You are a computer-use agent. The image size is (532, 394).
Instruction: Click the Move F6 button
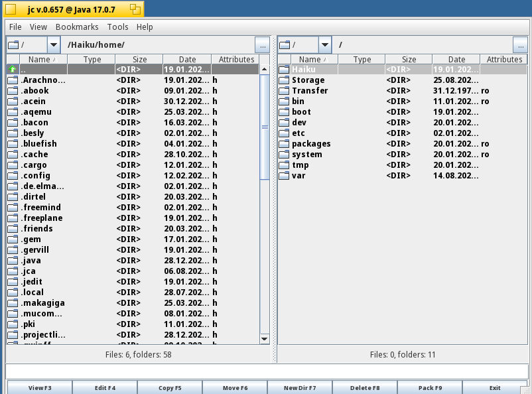(235, 387)
